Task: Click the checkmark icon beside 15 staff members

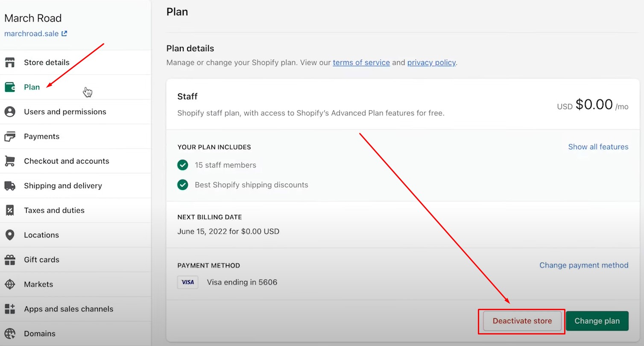Action: point(183,165)
